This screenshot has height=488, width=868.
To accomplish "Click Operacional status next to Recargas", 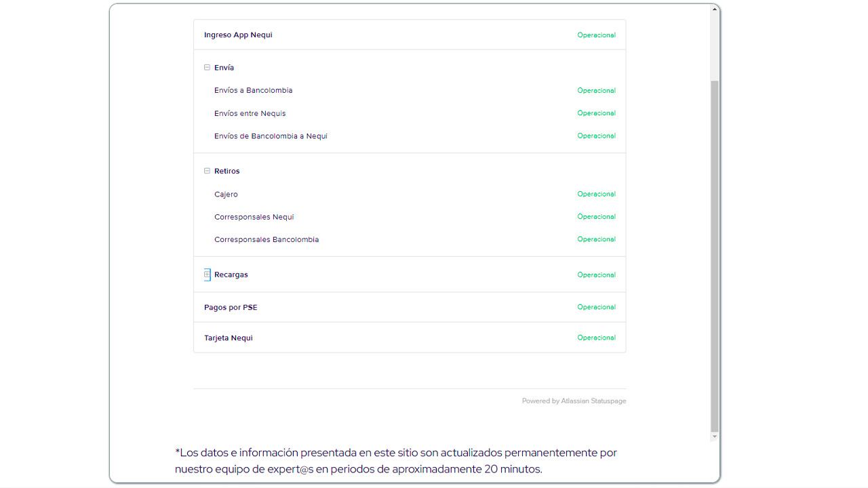I will [x=596, y=275].
